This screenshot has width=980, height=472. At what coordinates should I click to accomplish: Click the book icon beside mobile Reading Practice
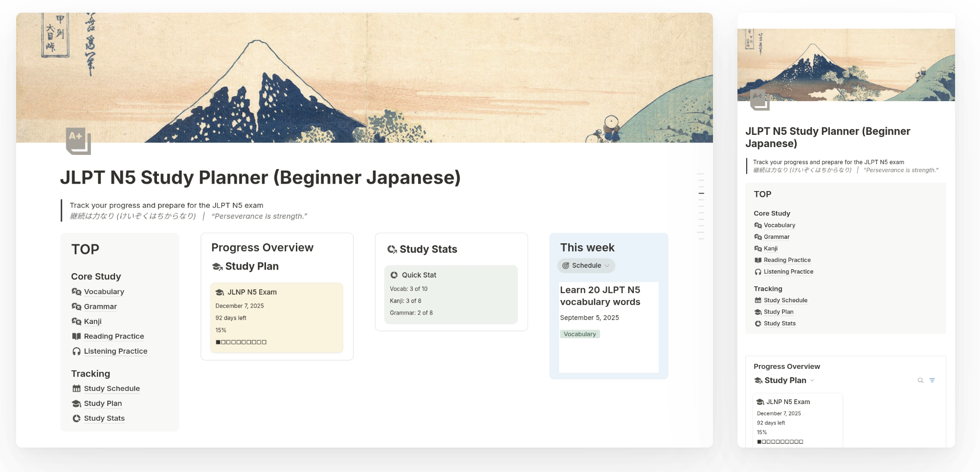(x=758, y=260)
